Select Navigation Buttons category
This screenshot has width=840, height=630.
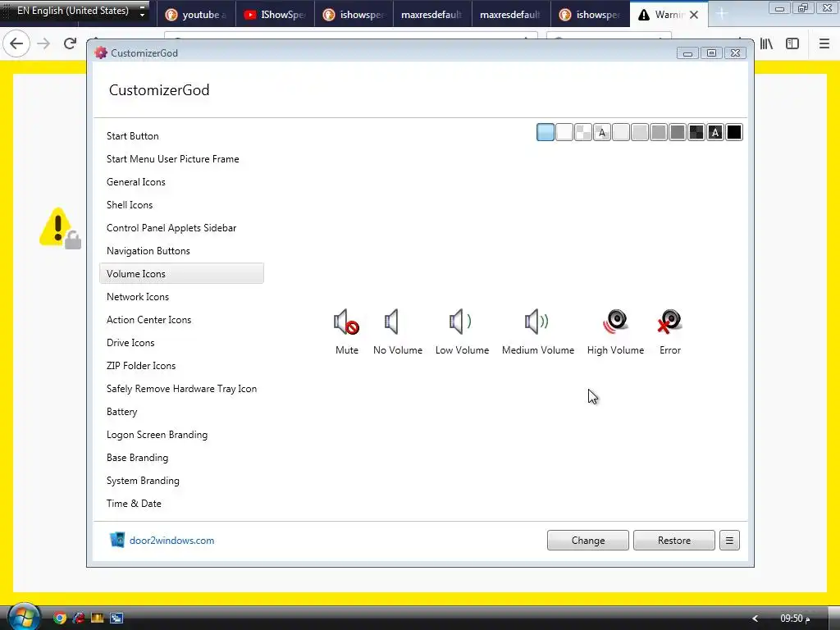point(181,251)
